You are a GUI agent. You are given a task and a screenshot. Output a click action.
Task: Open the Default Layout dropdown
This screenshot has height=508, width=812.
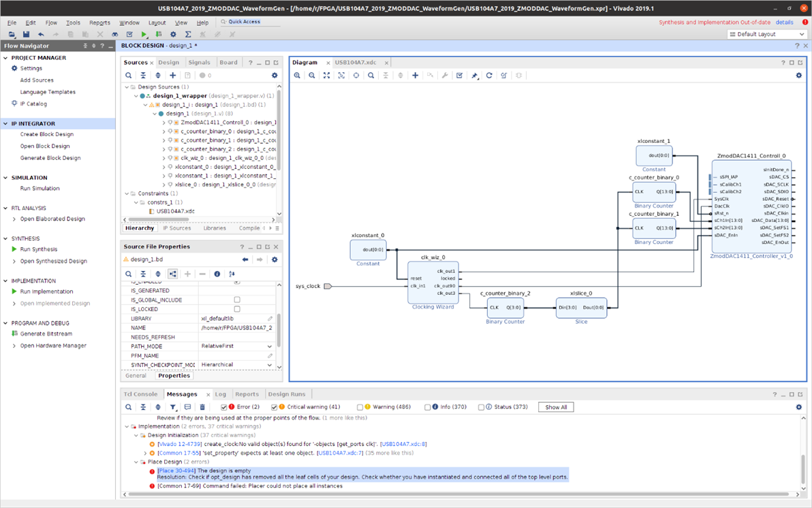click(766, 34)
